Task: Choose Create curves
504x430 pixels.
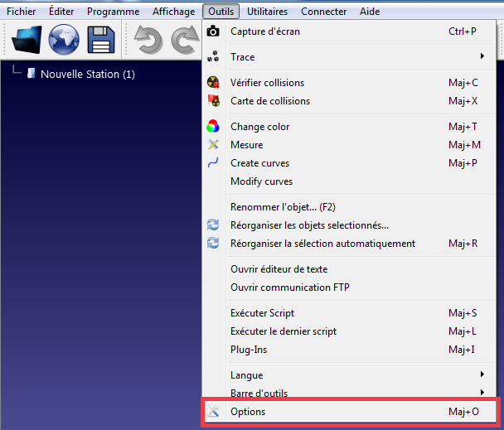Action: coord(349,163)
